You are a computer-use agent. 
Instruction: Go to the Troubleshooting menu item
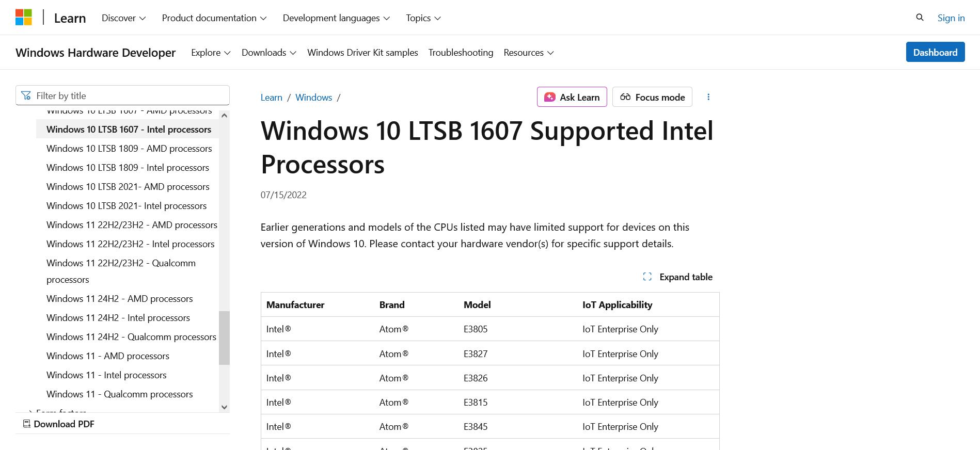[x=461, y=53]
